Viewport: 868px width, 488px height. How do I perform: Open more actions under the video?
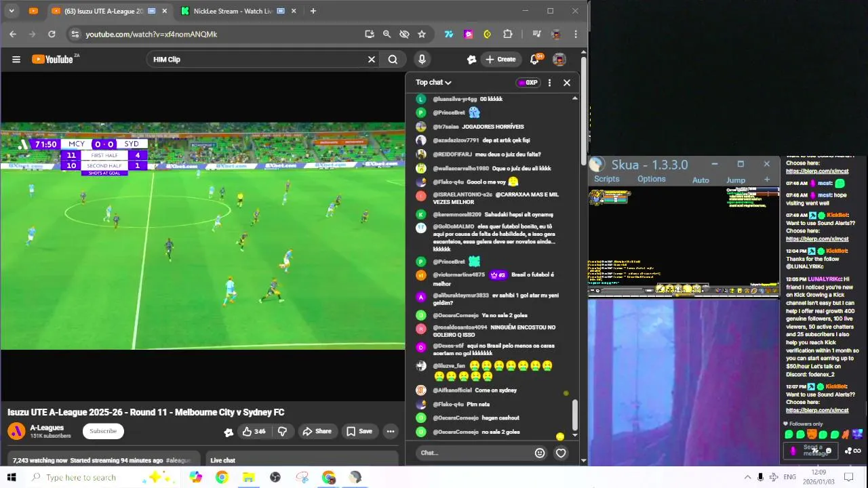coord(390,431)
